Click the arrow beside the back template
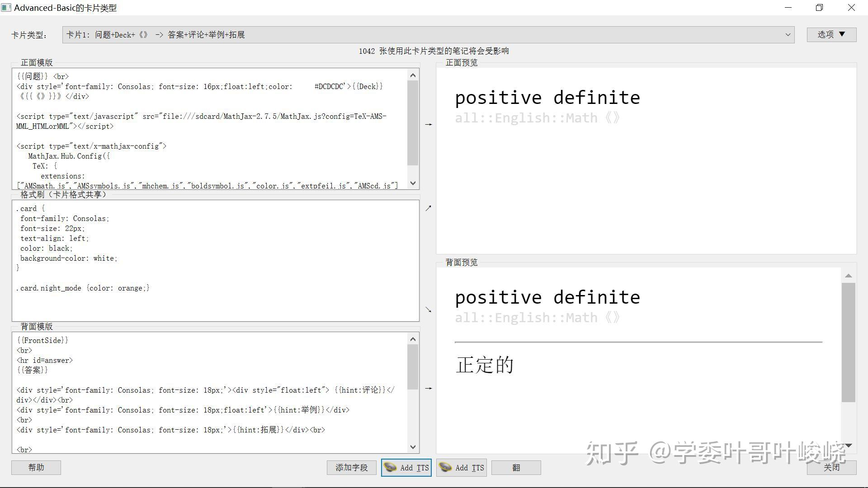 click(428, 388)
